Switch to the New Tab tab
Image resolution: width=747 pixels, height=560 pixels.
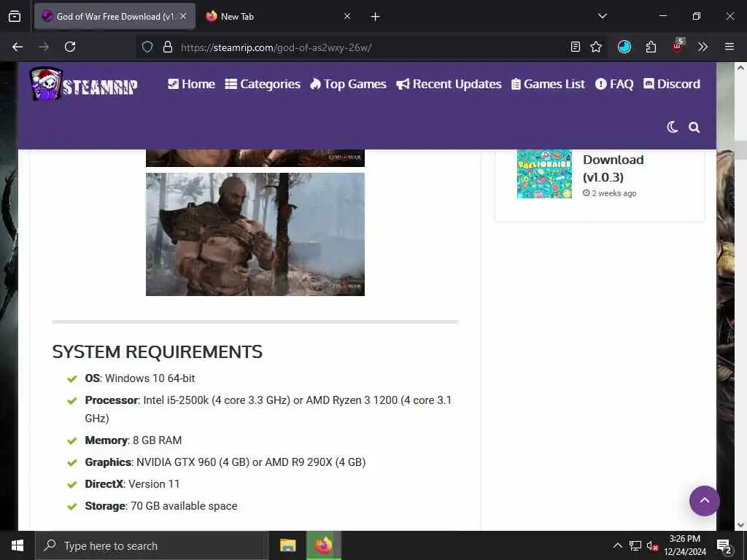279,16
